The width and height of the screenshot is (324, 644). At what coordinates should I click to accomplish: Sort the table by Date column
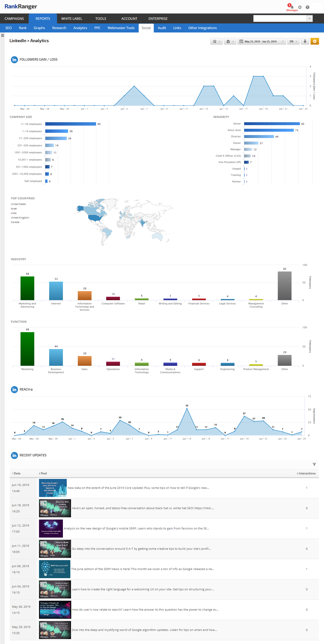[16, 473]
